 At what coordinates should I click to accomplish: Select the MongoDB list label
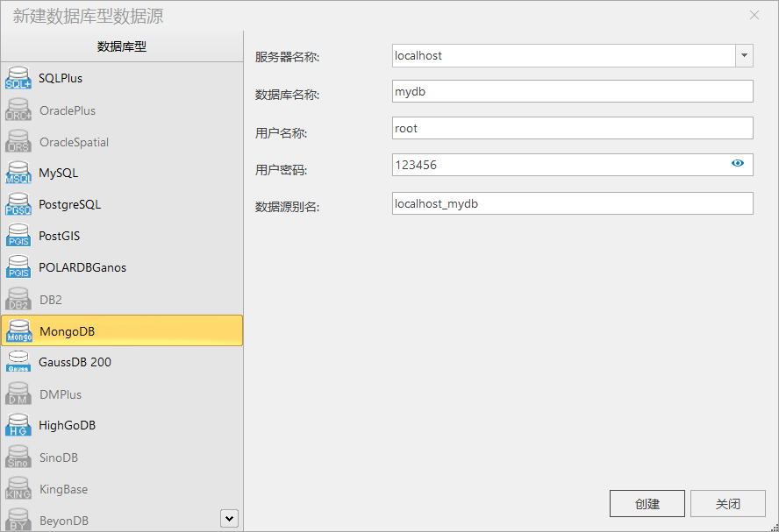click(67, 331)
